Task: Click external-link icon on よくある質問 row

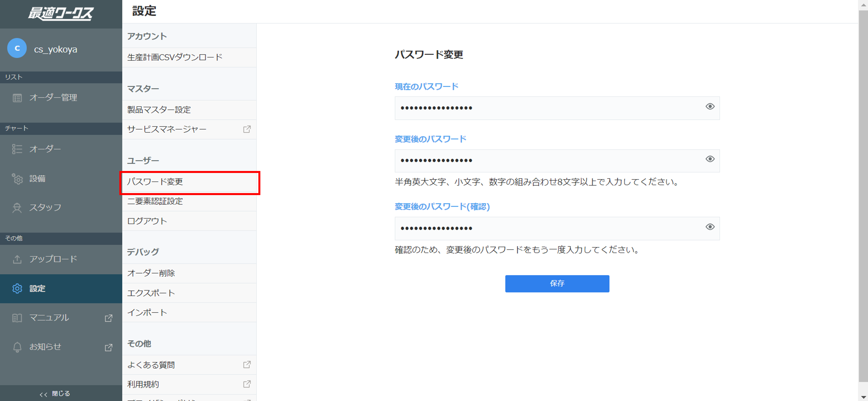Action: point(247,365)
